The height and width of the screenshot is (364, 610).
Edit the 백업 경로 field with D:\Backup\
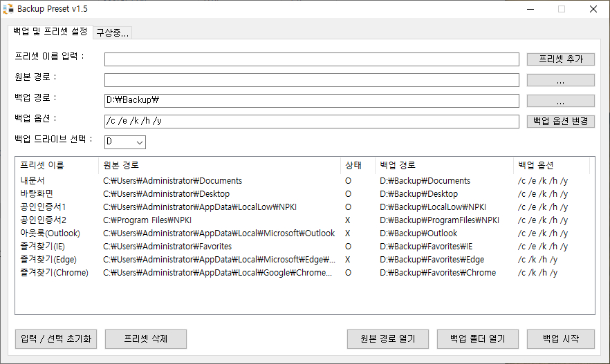click(x=312, y=101)
